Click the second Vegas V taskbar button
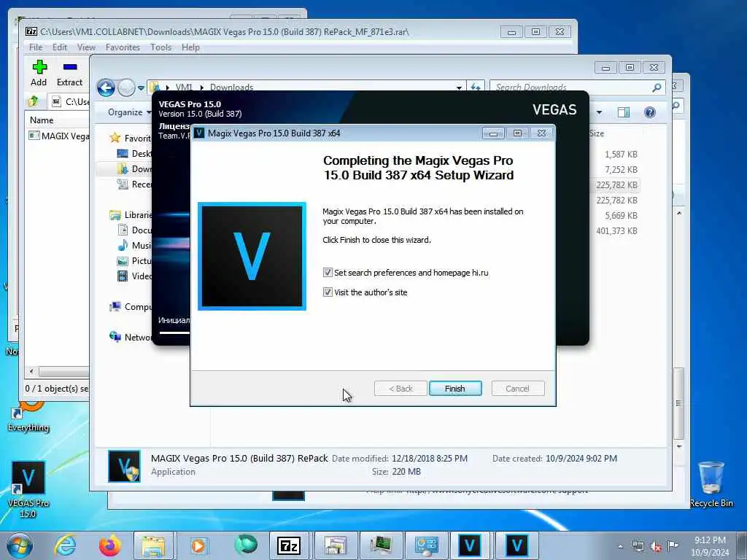Viewport: 747px width, 560px height. point(516,545)
